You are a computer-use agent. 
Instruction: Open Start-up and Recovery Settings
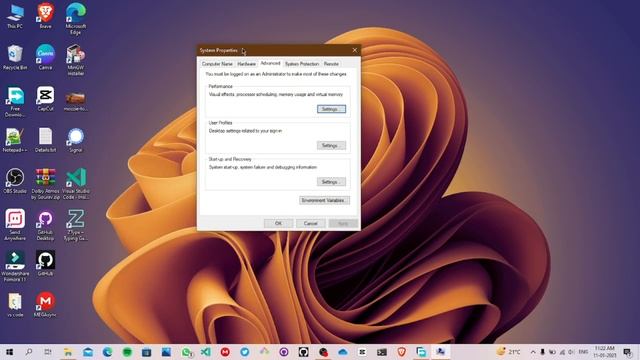click(x=331, y=182)
